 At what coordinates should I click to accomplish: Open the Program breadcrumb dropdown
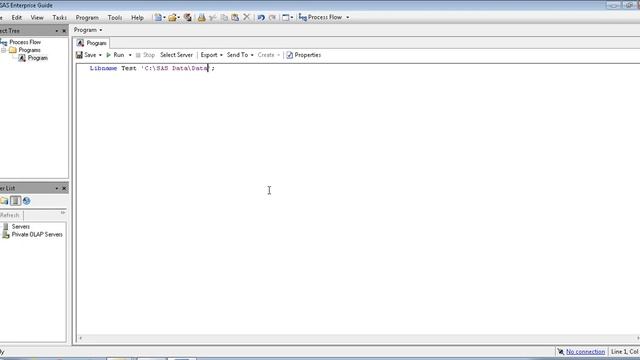(x=88, y=30)
